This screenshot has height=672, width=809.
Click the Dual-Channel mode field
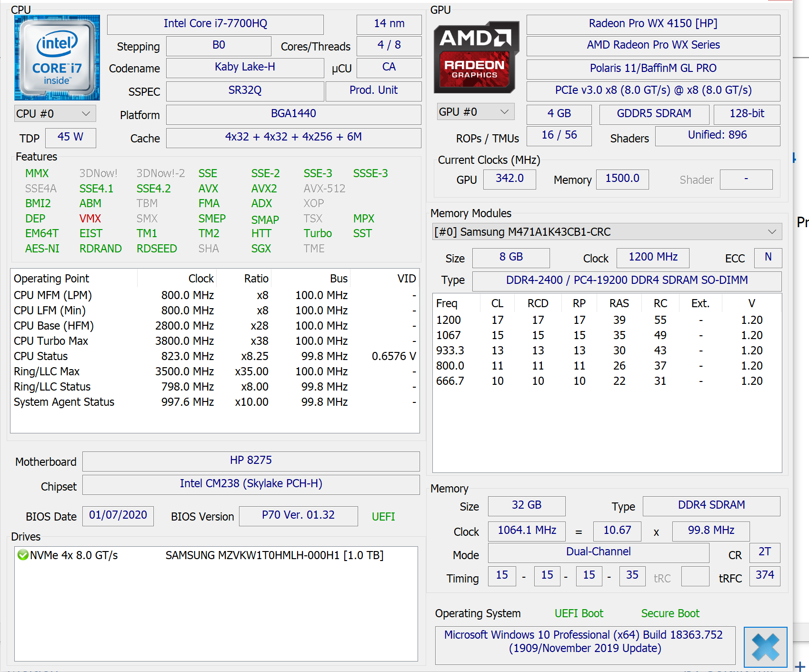[x=599, y=552]
